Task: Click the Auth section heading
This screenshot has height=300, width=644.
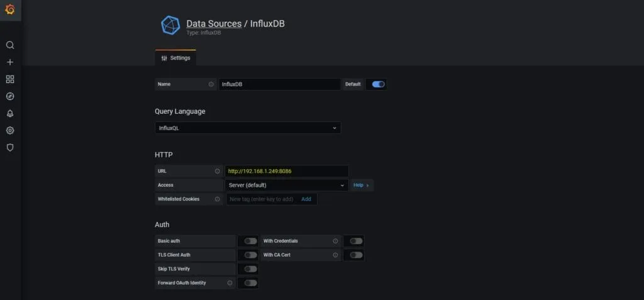Action: pyautogui.click(x=162, y=225)
